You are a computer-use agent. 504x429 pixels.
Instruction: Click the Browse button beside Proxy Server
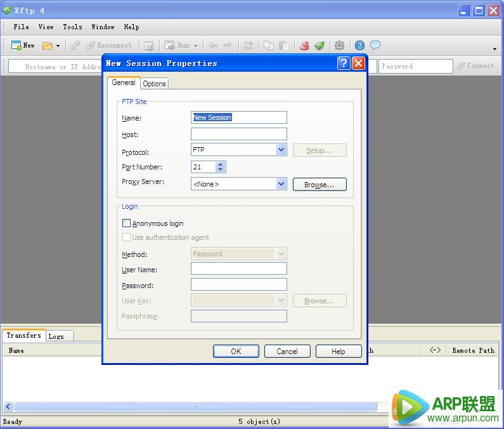click(x=320, y=185)
